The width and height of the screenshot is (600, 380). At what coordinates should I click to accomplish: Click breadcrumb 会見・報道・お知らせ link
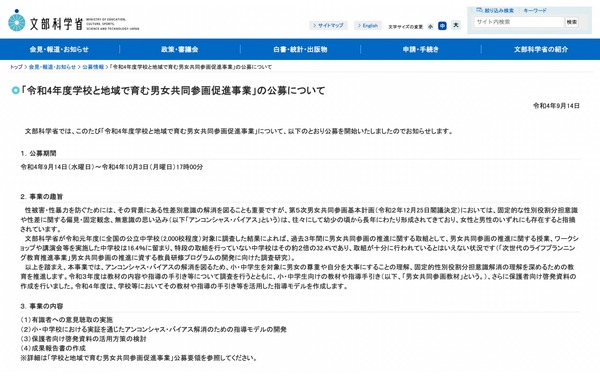[52, 67]
